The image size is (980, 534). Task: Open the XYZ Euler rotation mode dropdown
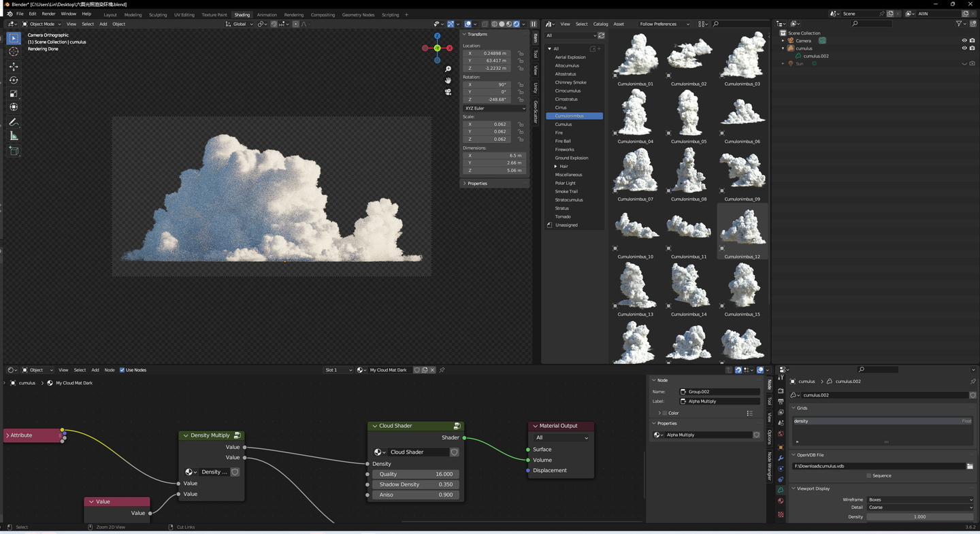(494, 108)
